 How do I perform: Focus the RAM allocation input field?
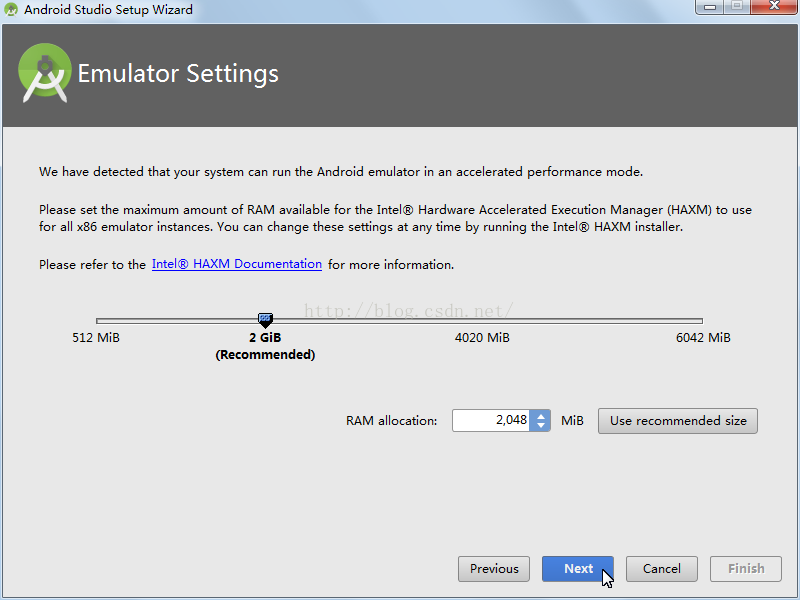491,420
